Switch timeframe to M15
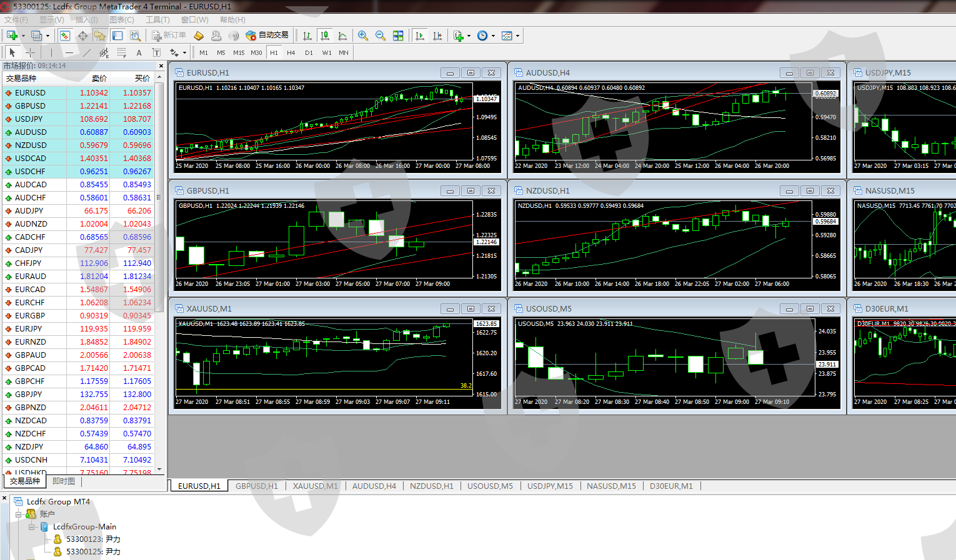This screenshot has height=560, width=956. (x=239, y=52)
